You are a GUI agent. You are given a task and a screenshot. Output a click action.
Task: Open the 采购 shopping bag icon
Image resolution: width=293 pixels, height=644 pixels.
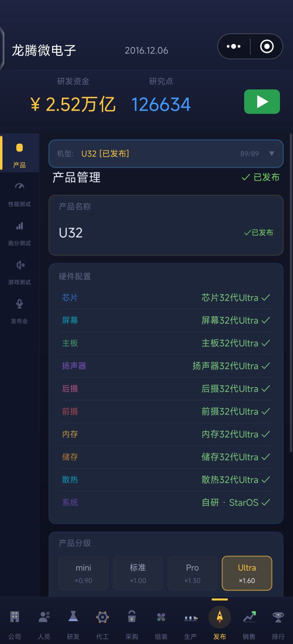pos(132,617)
